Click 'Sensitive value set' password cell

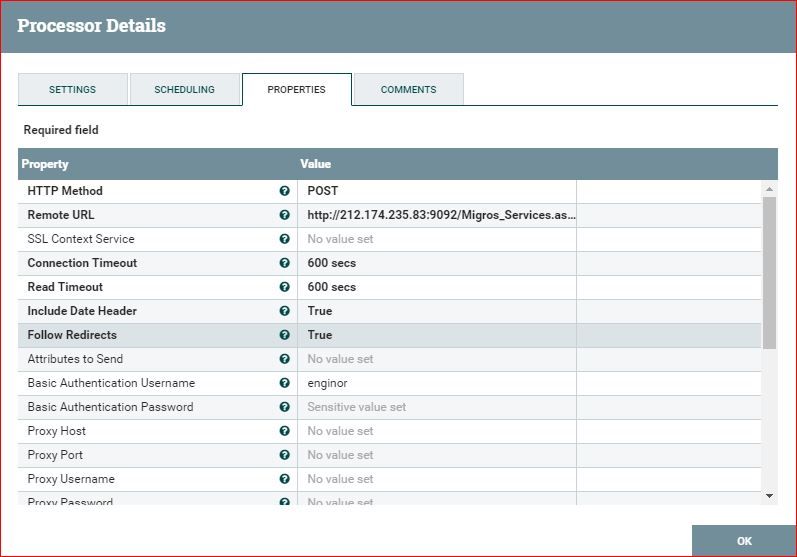[x=357, y=407]
